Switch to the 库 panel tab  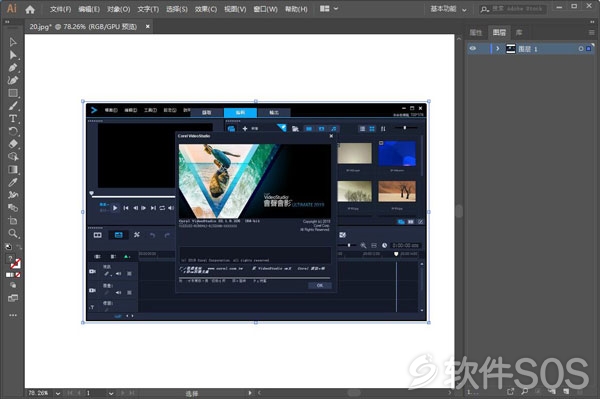(519, 33)
